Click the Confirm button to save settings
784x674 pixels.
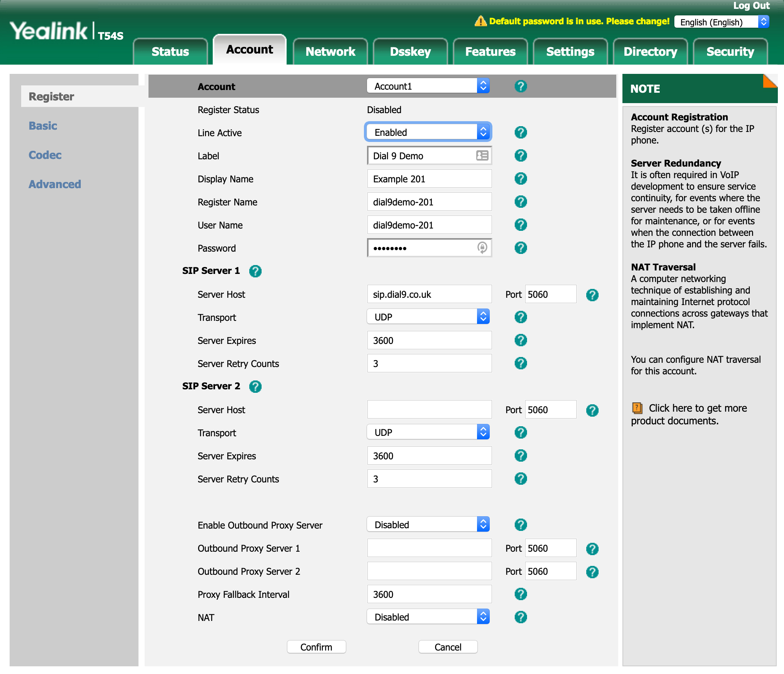(x=316, y=646)
